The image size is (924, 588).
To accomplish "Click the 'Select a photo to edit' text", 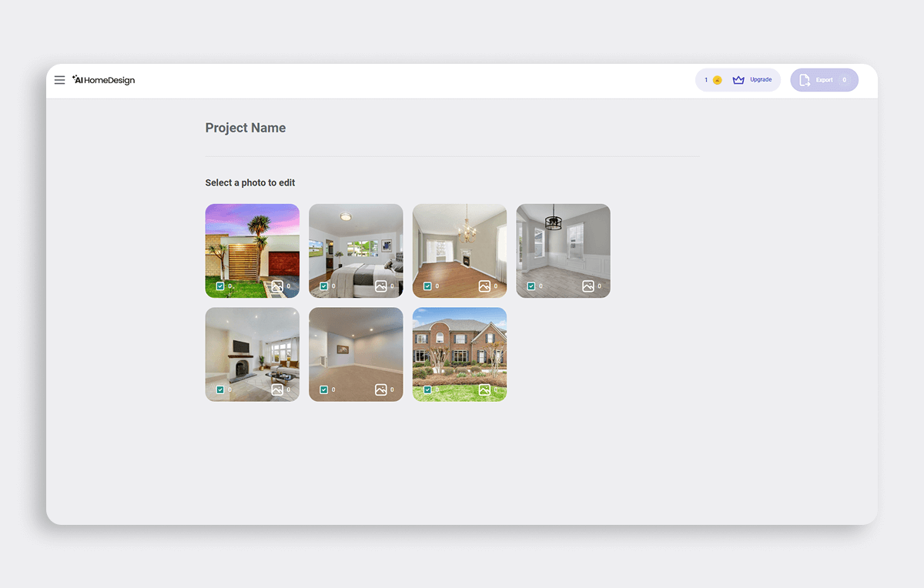I will click(x=250, y=182).
